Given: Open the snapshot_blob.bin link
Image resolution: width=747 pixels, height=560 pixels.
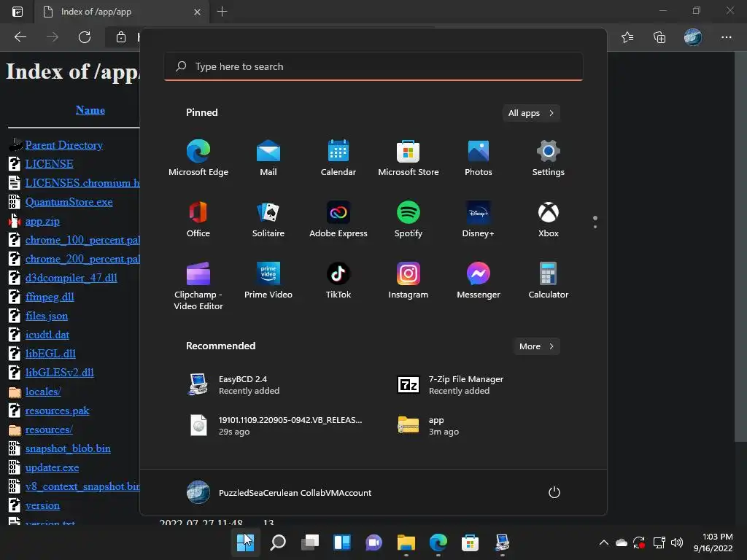Looking at the screenshot, I should tap(68, 448).
